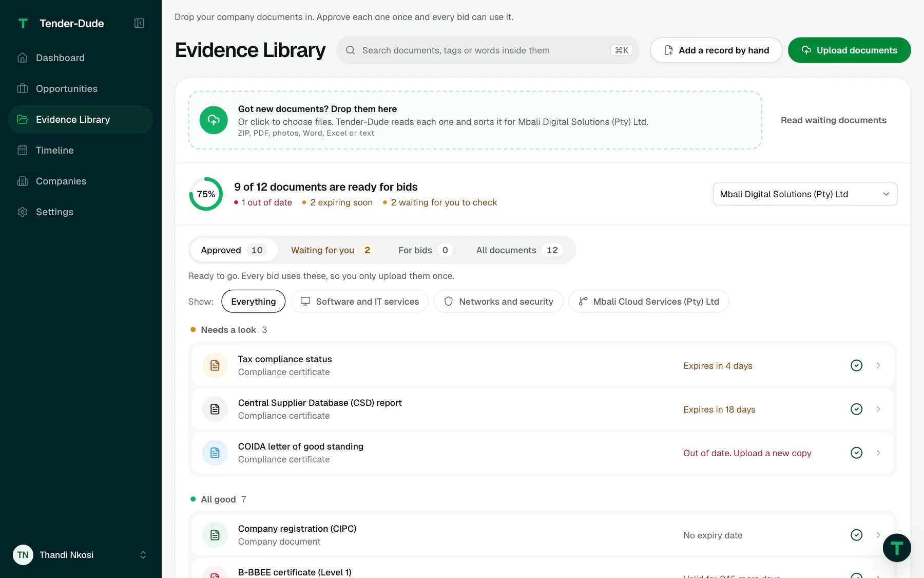Click the approved check icon on Tax compliance row
The image size is (924, 578).
point(856,365)
